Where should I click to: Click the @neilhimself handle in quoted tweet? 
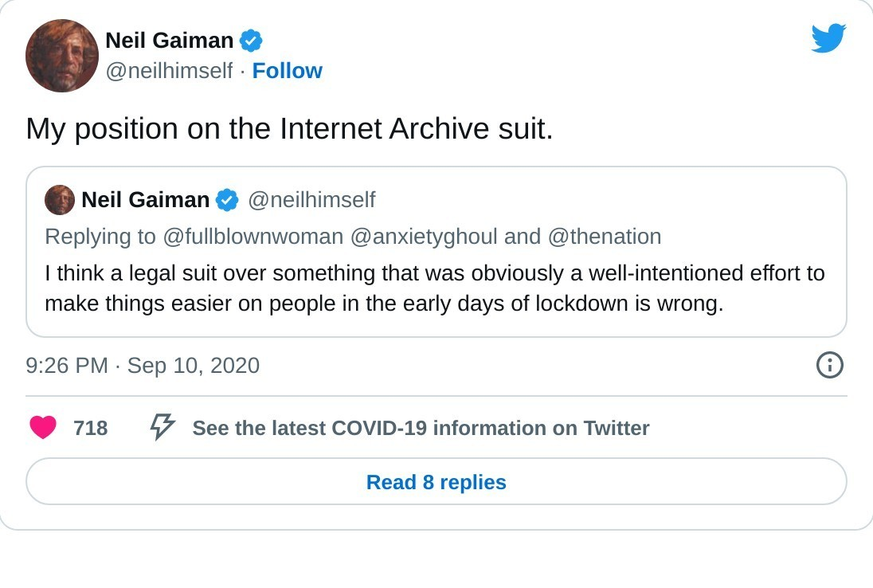[x=311, y=200]
